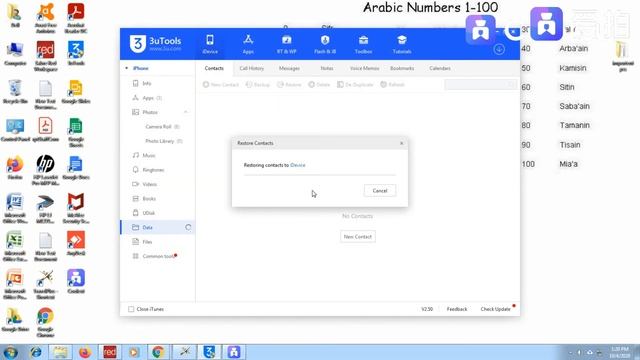The image size is (640, 360).
Task: Click De-Duplicate in the toolbar
Action: click(355, 84)
